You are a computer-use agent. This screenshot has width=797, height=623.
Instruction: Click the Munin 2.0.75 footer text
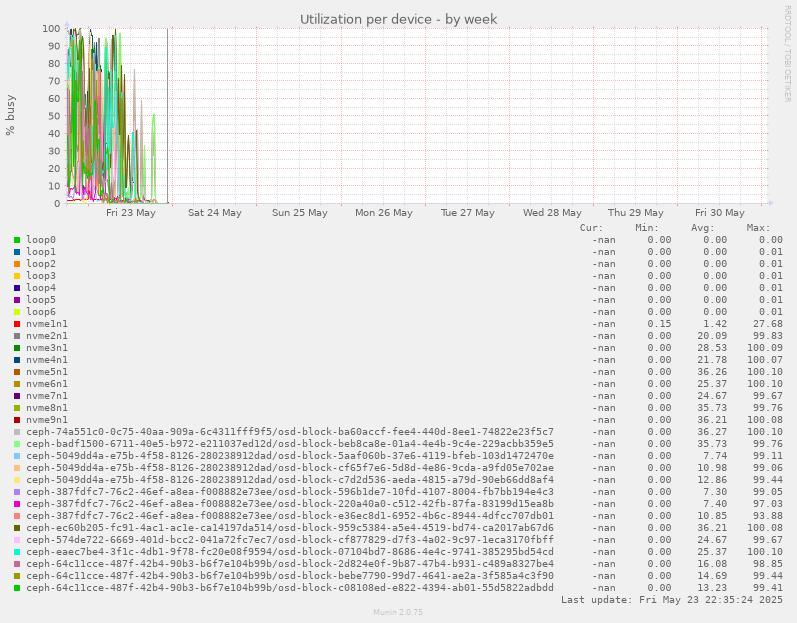(x=398, y=612)
